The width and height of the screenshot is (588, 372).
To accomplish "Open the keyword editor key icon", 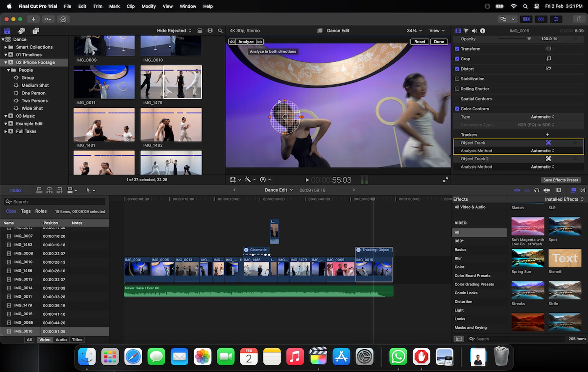I will (48, 19).
